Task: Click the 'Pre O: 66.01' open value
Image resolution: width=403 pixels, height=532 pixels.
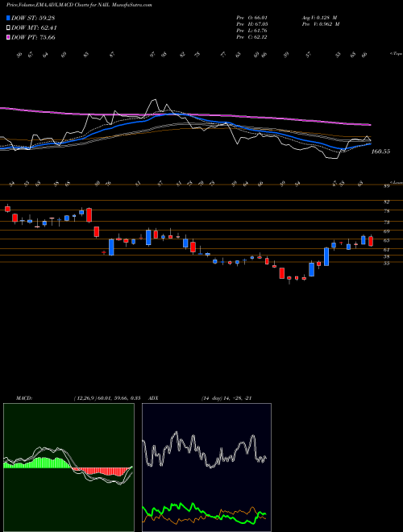Action: point(251,17)
